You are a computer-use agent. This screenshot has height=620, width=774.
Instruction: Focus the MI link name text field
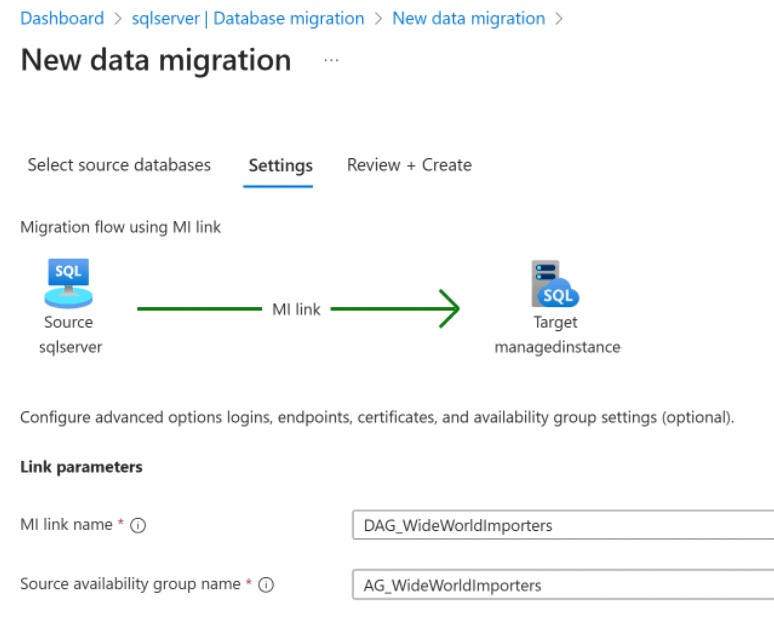tap(562, 525)
